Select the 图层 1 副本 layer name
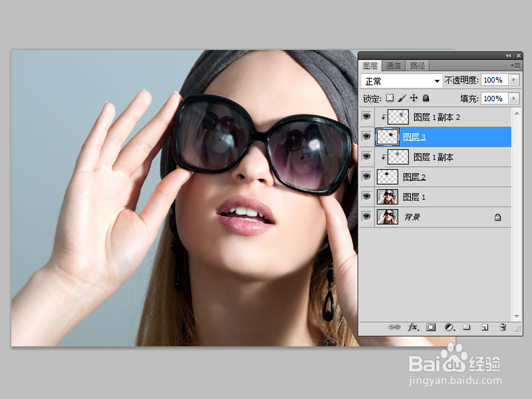Screen dimensions: 532x399 434,157
